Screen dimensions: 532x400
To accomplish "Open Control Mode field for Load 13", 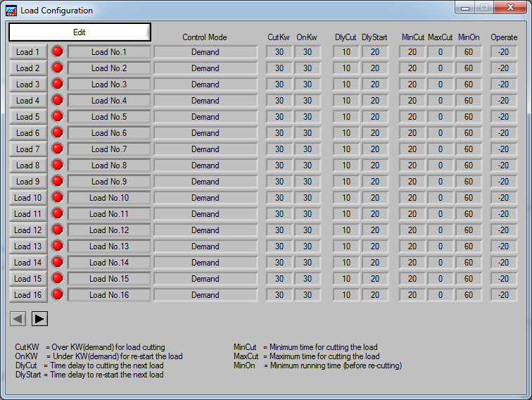I will point(205,246).
